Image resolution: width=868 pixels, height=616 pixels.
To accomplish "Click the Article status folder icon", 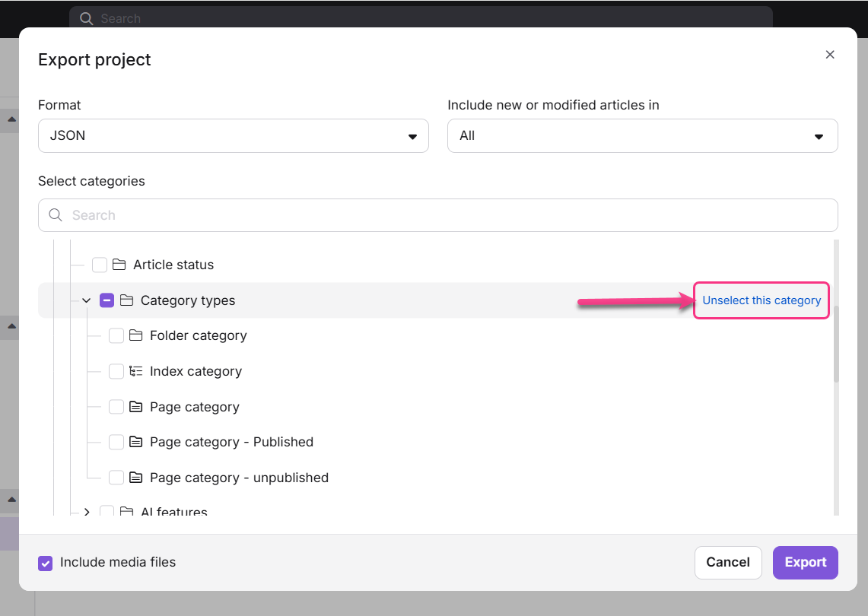I will [x=119, y=265].
